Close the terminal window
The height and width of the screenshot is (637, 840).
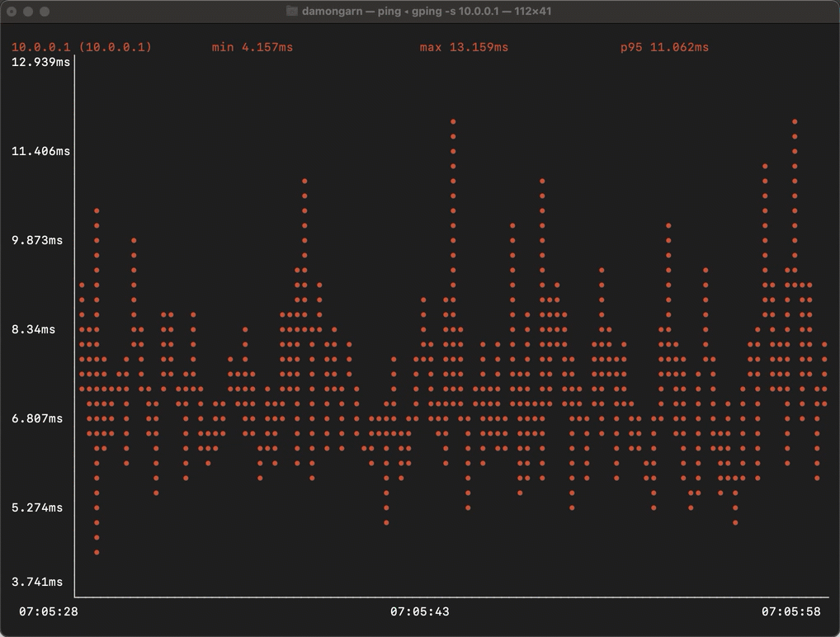click(x=12, y=12)
